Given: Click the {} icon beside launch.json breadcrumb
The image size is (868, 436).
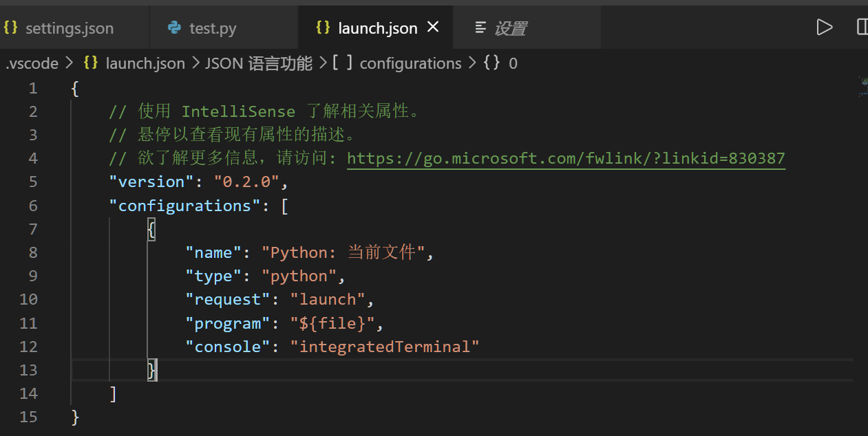Looking at the screenshot, I should tap(90, 63).
